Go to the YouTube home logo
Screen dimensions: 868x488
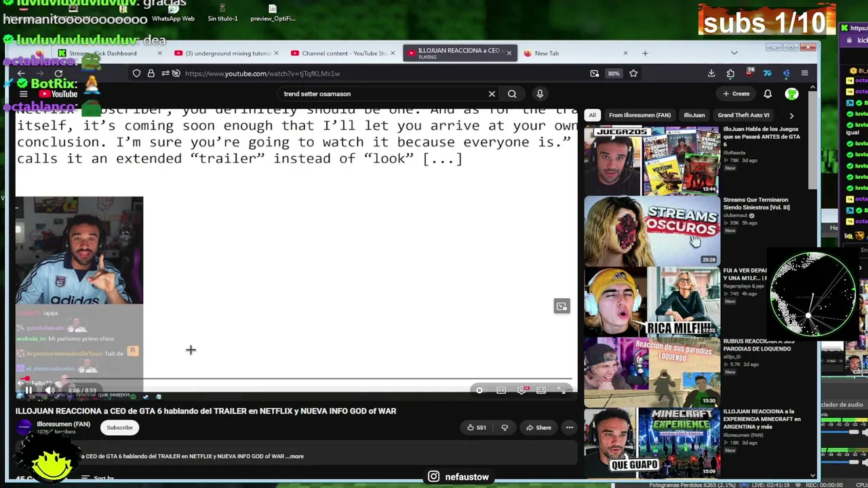point(59,94)
